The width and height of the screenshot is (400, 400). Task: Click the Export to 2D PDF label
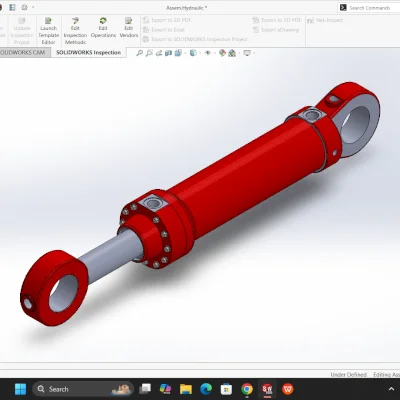tap(171, 20)
